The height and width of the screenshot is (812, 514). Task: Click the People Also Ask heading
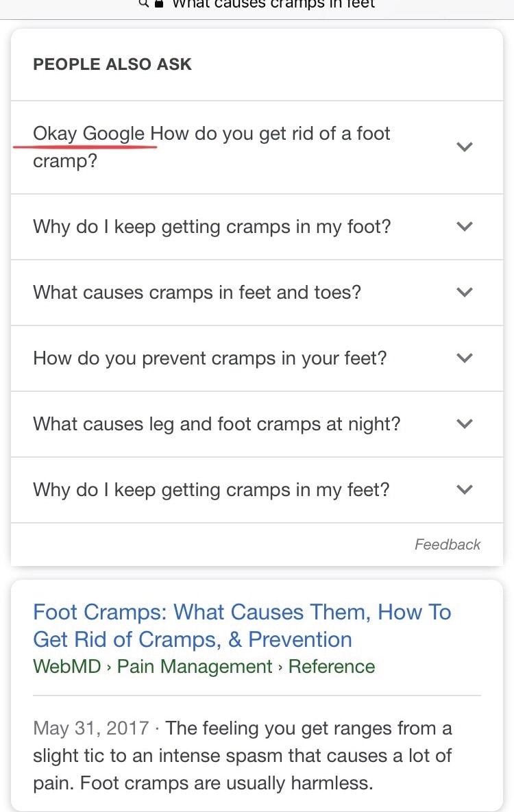tap(112, 64)
